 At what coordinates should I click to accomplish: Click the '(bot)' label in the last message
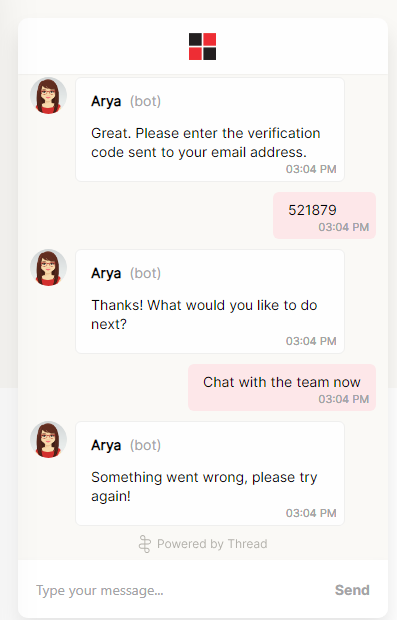coord(146,446)
